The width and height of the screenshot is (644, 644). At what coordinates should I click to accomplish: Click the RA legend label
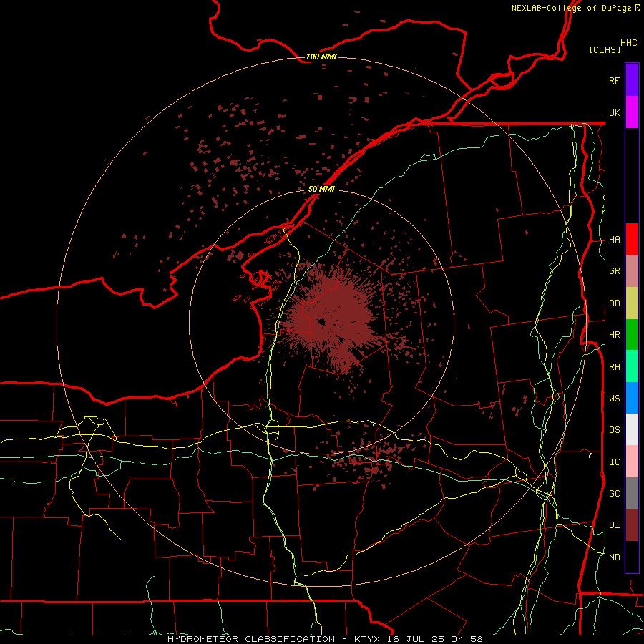(615, 367)
